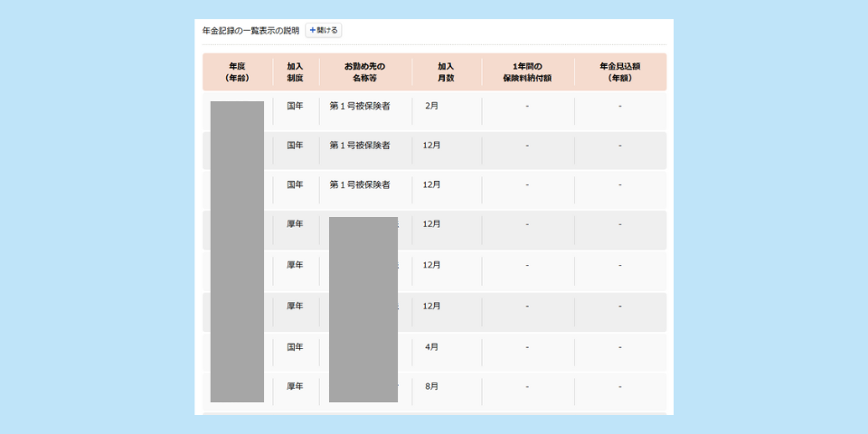Select the 4月 enrollment months cell
The image size is (868, 434).
tap(431, 347)
